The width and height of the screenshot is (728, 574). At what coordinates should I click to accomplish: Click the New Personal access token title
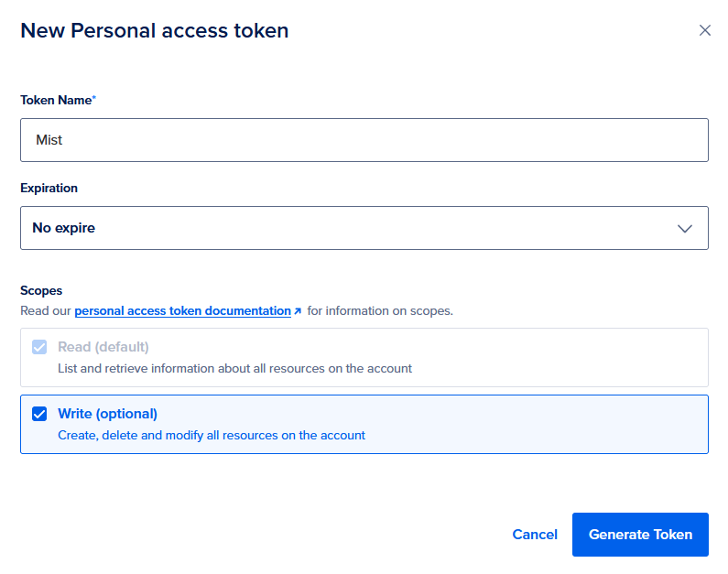[154, 30]
